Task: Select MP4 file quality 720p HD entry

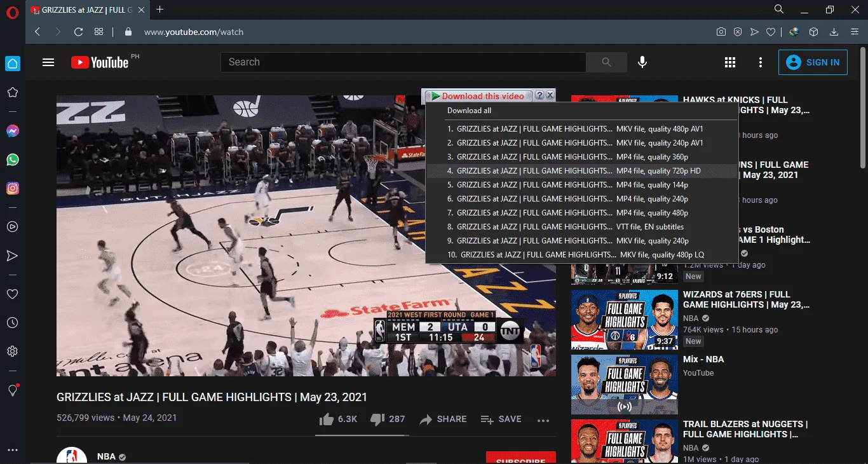Action: pos(581,171)
